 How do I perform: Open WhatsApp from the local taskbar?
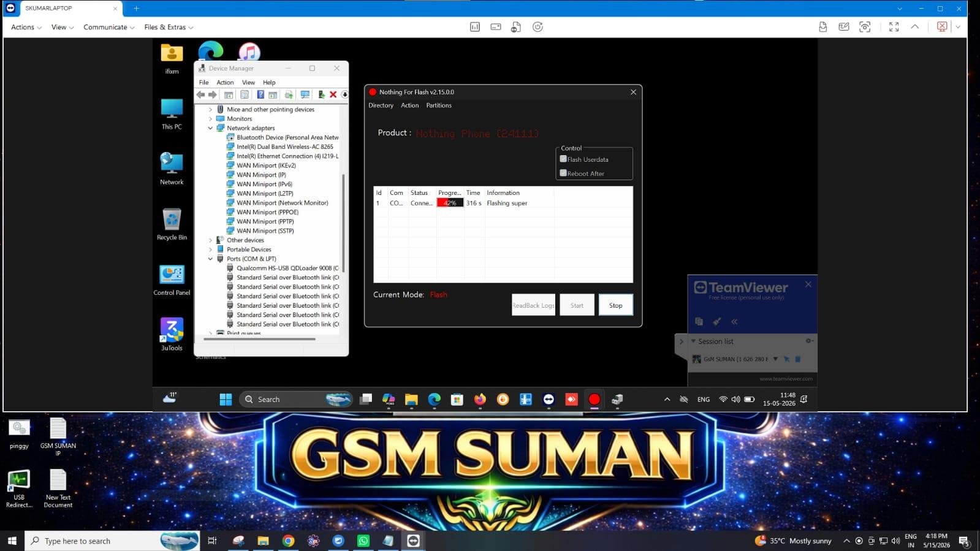click(363, 541)
